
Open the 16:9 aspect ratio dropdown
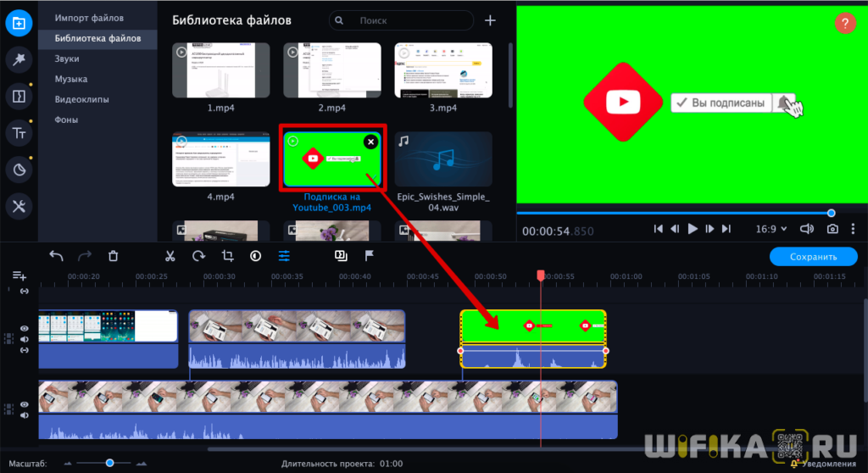tap(771, 229)
